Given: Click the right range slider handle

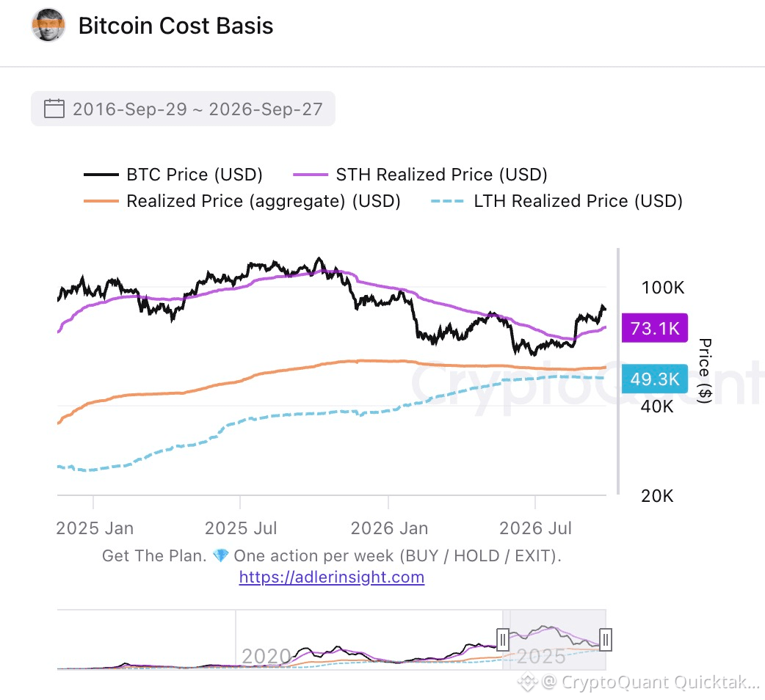Looking at the screenshot, I should [x=605, y=640].
